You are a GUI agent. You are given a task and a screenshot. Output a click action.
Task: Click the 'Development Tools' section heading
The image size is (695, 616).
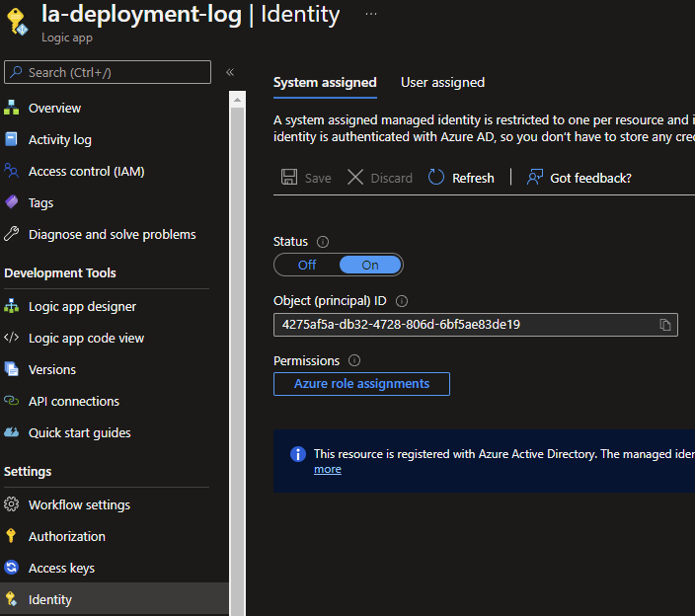point(60,272)
